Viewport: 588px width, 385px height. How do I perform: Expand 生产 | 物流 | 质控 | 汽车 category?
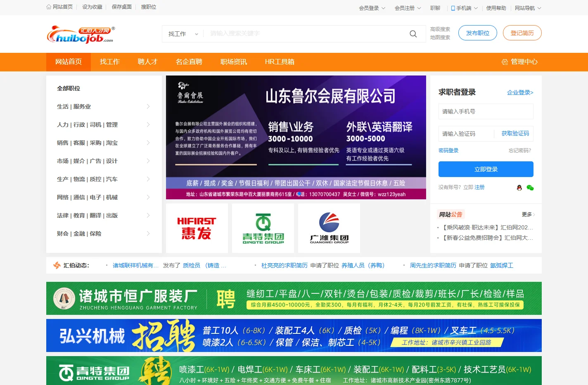[104, 179]
